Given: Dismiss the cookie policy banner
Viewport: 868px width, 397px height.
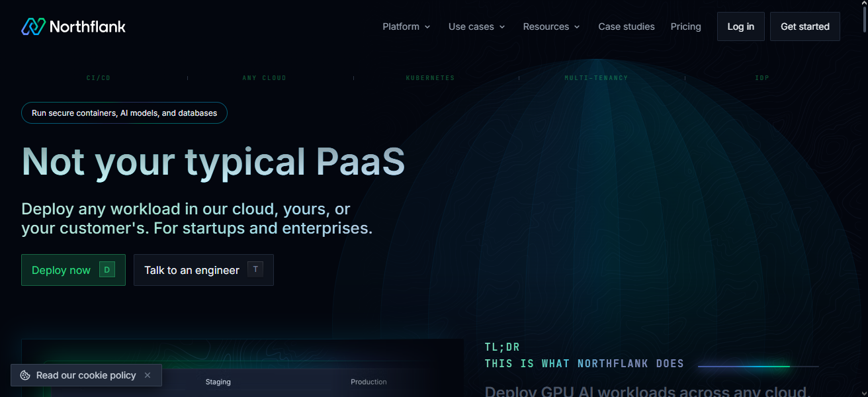Looking at the screenshot, I should coord(148,375).
